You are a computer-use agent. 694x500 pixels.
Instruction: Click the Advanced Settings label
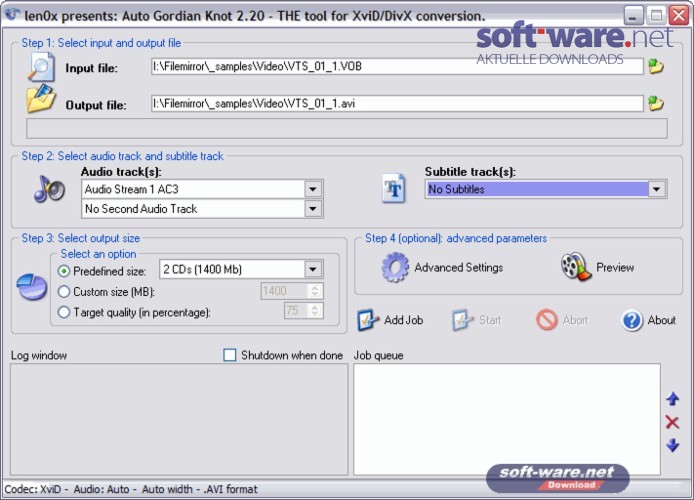tap(459, 267)
